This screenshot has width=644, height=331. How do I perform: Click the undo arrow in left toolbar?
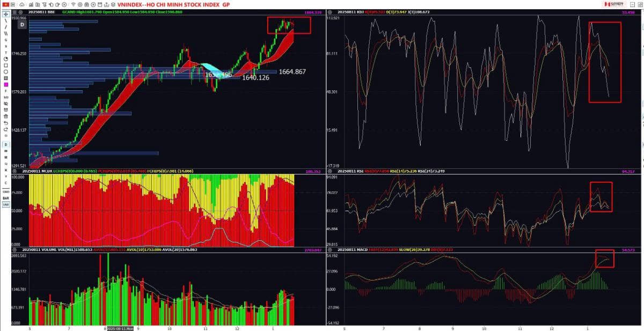pos(5,122)
